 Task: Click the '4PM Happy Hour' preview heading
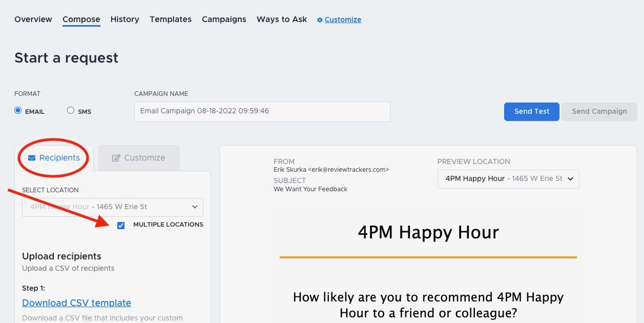pyautogui.click(x=428, y=232)
